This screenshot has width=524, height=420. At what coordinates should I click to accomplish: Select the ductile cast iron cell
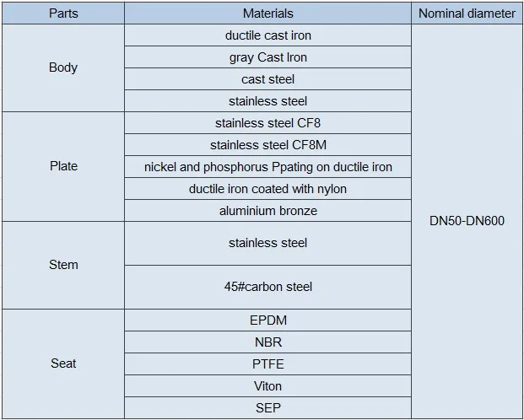point(267,35)
